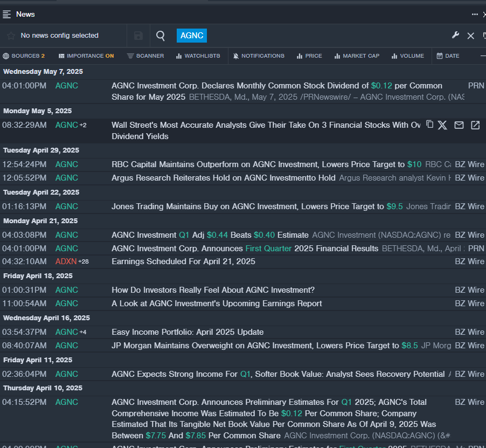Screen dimensions: 486x448
Task: Click the 01:16:13PM timestamp
Action: tap(24, 206)
